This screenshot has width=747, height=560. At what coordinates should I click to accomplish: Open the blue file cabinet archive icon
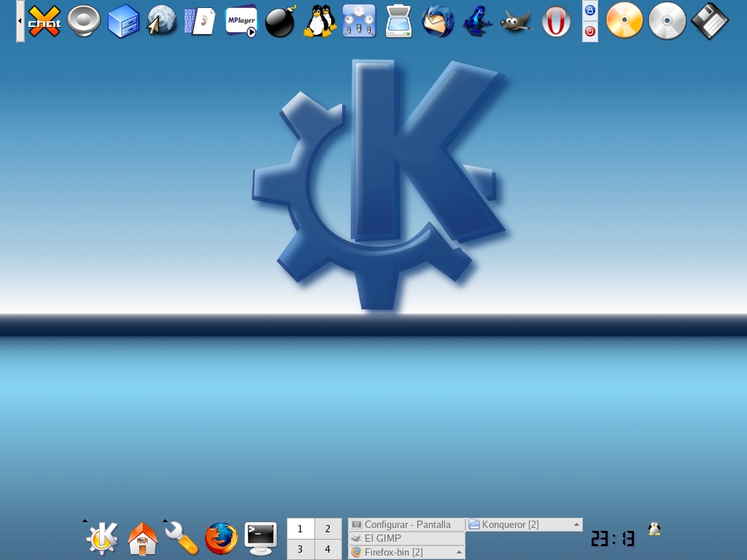coord(123,21)
